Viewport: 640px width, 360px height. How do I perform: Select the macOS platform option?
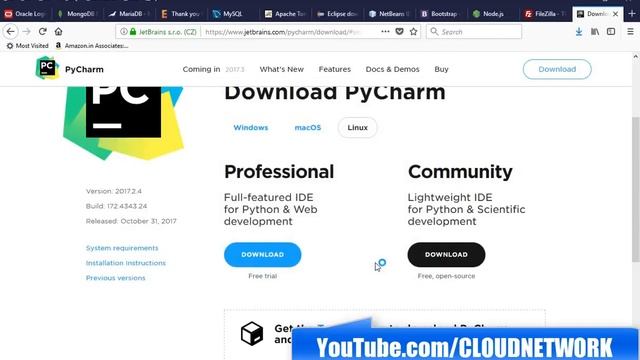(x=308, y=128)
